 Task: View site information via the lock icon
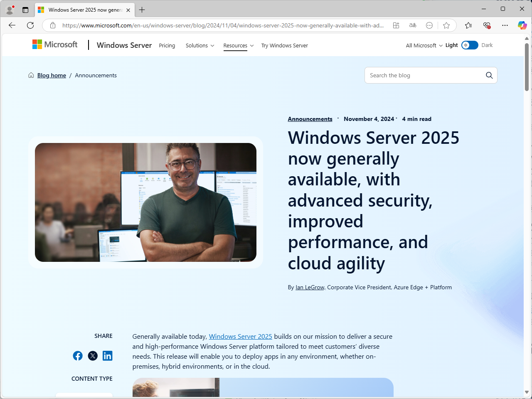pos(52,25)
